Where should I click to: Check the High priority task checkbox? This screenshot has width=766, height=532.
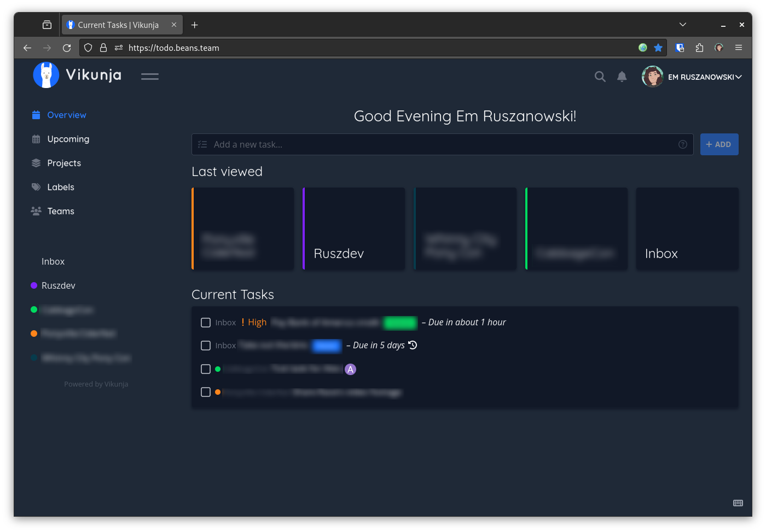point(206,323)
